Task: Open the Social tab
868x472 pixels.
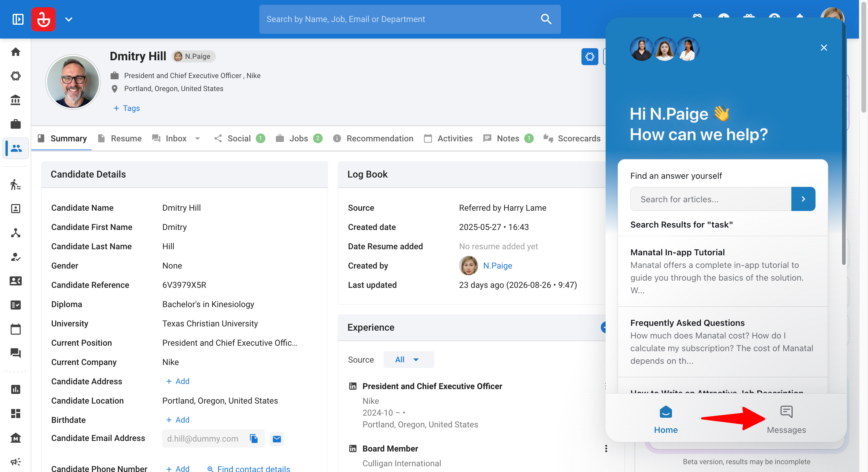Action: click(239, 138)
